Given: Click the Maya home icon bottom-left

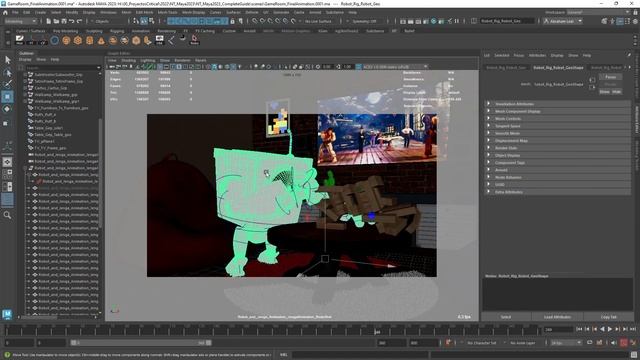Looking at the screenshot, I should coord(7,314).
